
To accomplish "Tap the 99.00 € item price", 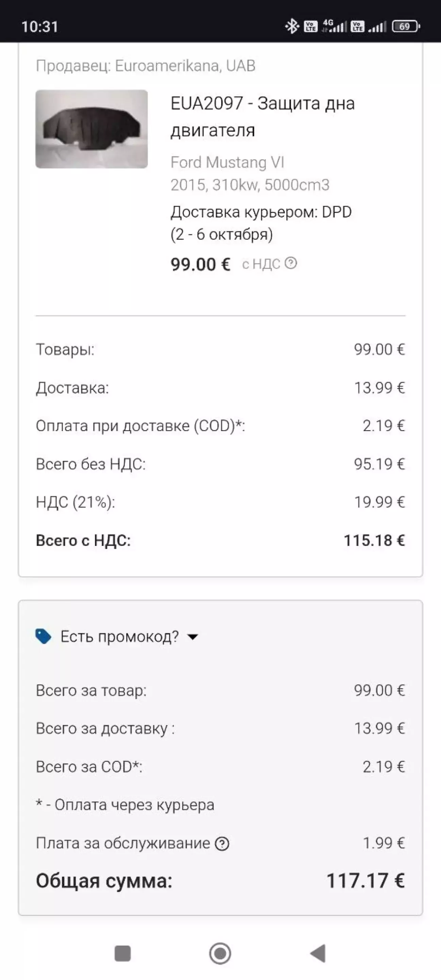I will point(200,264).
